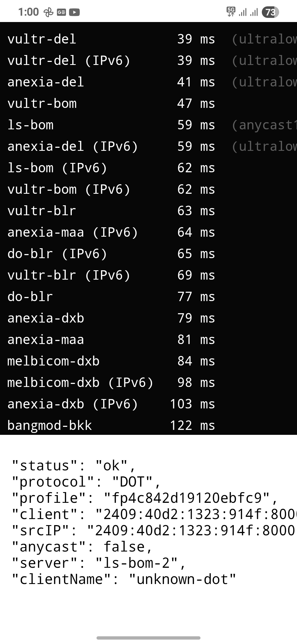Tap the fan icon in status bar
The width and height of the screenshot is (297, 644).
coord(49,12)
